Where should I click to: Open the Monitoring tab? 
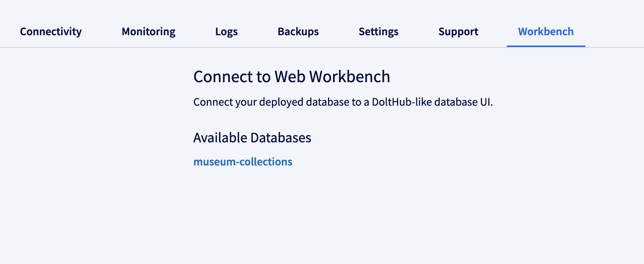pos(149,32)
